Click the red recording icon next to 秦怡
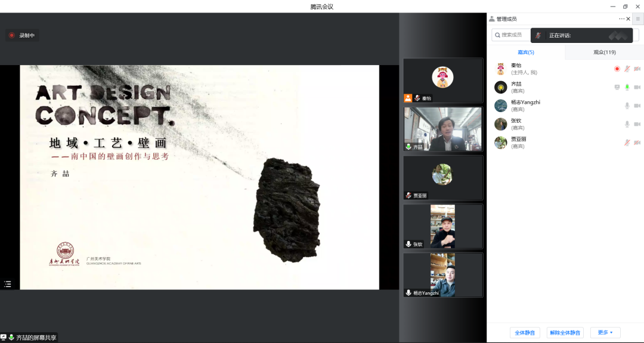This screenshot has width=644, height=343. click(617, 69)
